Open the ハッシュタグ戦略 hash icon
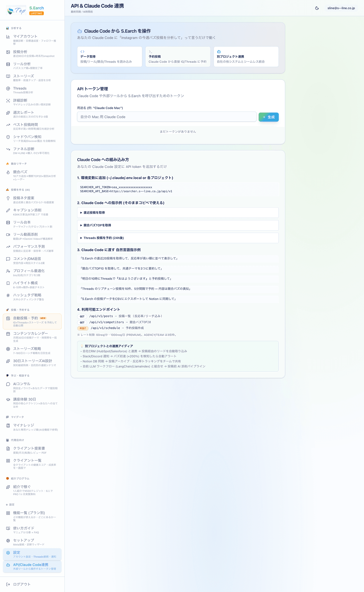This screenshot has height=592, width=364. coord(8,295)
